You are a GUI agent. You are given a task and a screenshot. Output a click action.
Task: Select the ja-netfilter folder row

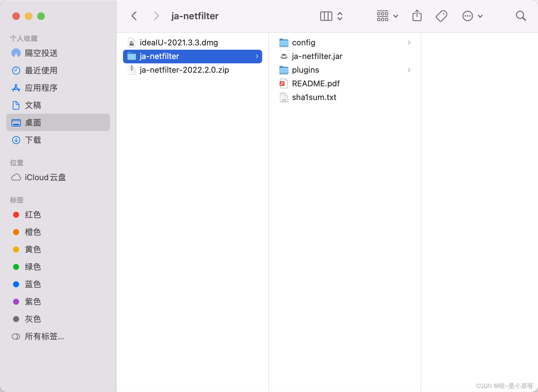[193, 56]
